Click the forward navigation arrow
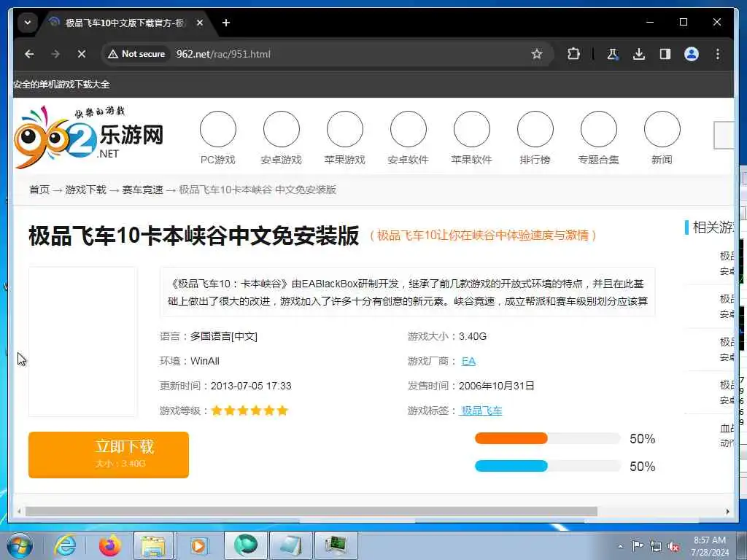 coord(55,54)
